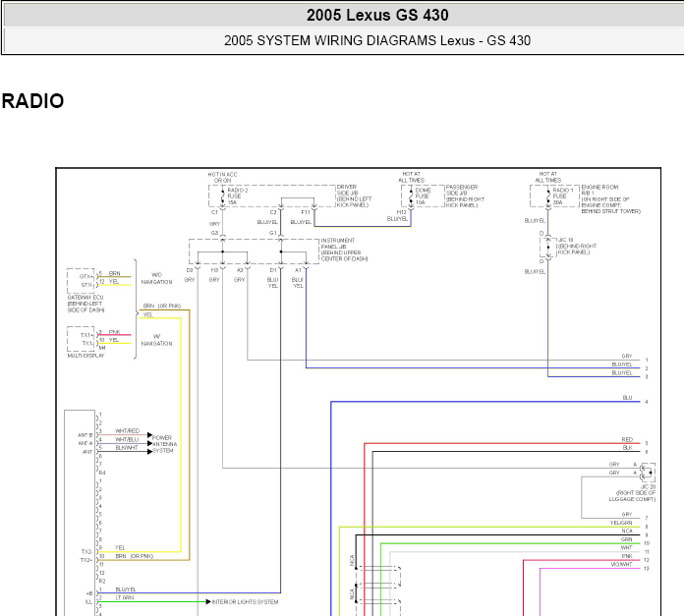The image size is (684, 616).
Task: Click the 'POWER ANTENNA SYSTEM' reference
Action: (x=164, y=444)
